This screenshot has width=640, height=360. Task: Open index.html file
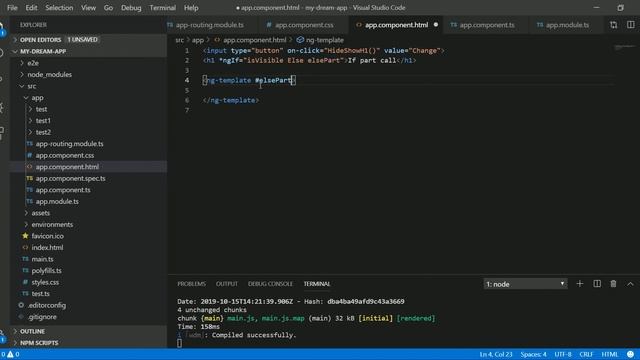coord(88,247)
